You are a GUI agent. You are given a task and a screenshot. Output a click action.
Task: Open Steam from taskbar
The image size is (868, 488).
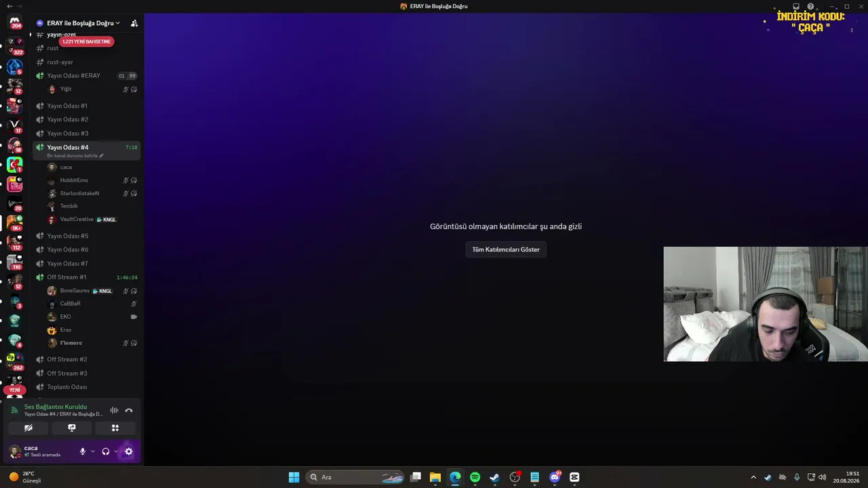[x=495, y=477]
